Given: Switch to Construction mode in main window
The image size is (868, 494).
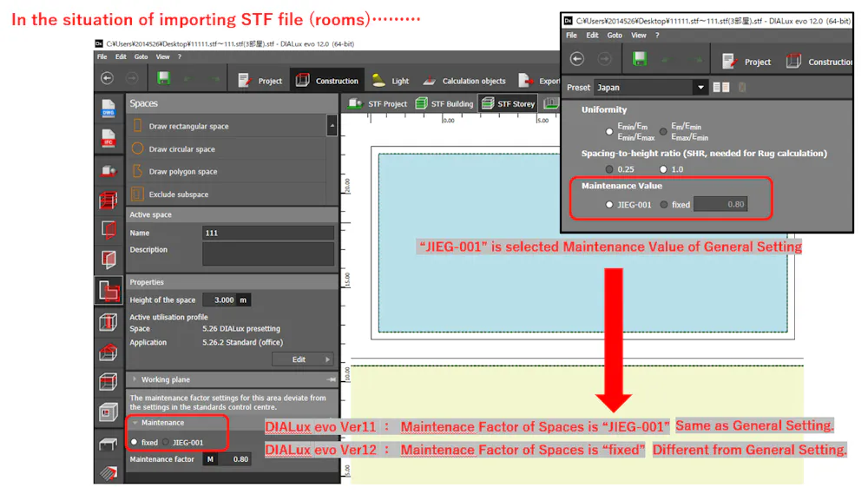Looking at the screenshot, I should click(326, 81).
